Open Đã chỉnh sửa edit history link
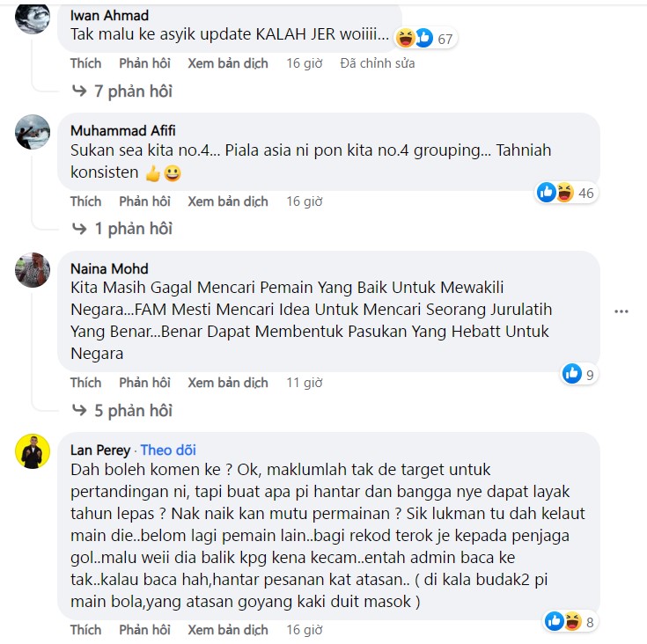The image size is (647, 644). (x=378, y=63)
